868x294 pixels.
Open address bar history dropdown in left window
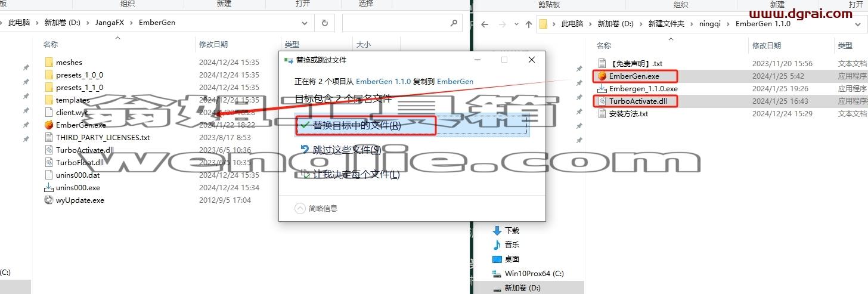[x=305, y=23]
